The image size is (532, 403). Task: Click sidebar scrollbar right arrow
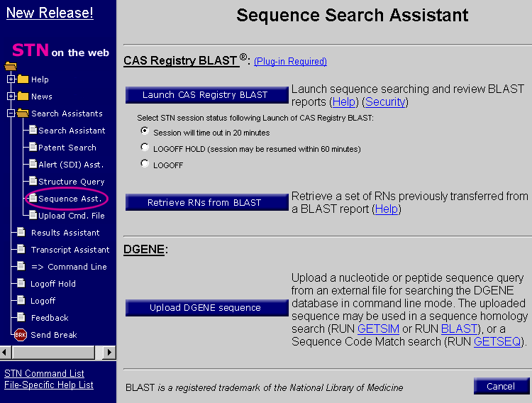tap(109, 353)
